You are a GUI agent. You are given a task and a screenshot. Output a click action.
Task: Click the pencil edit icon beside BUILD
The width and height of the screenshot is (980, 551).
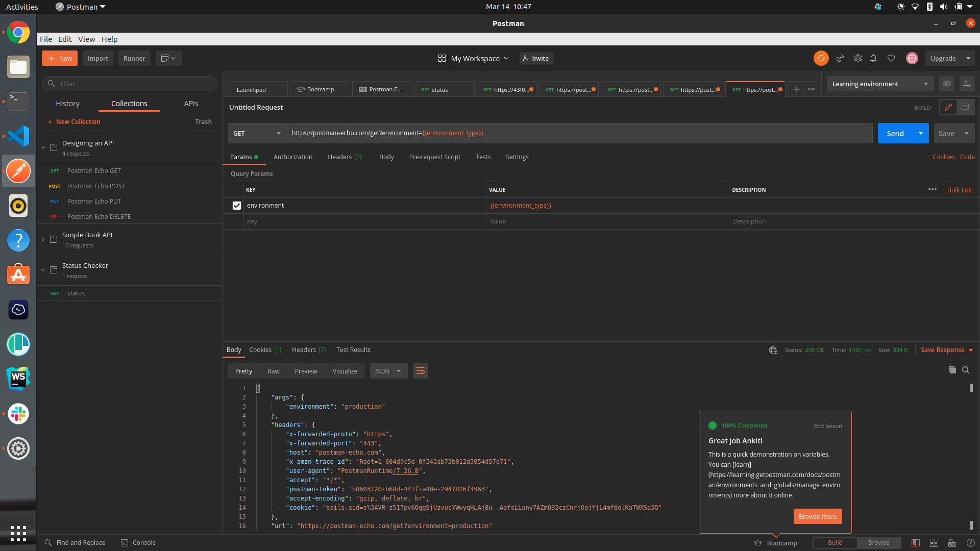[948, 107]
